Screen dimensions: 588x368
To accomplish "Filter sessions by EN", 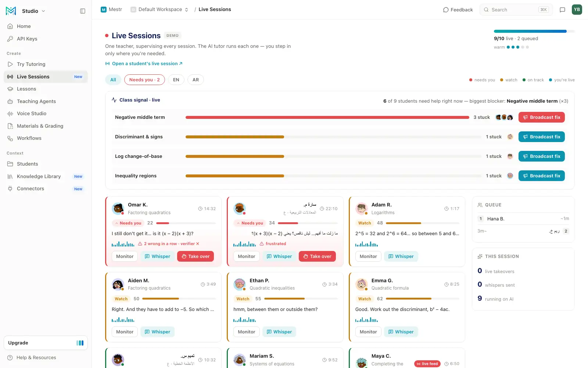I will [x=176, y=79].
